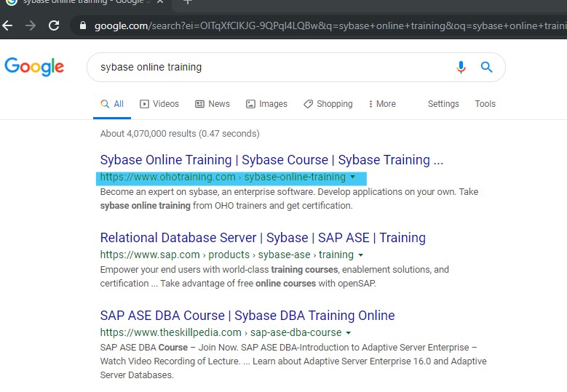Open Relational Database Server SAP ASE result
This screenshot has height=392, width=567.
pos(263,238)
